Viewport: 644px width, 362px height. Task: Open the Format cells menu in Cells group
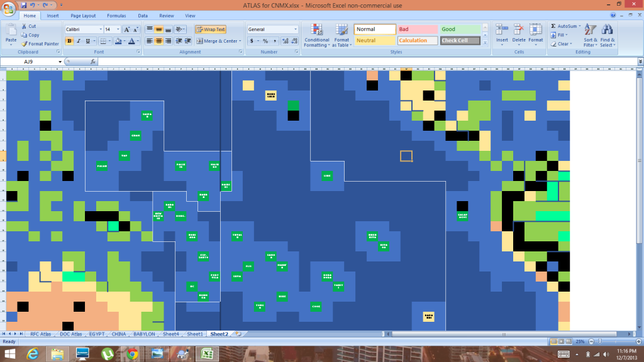(536, 34)
